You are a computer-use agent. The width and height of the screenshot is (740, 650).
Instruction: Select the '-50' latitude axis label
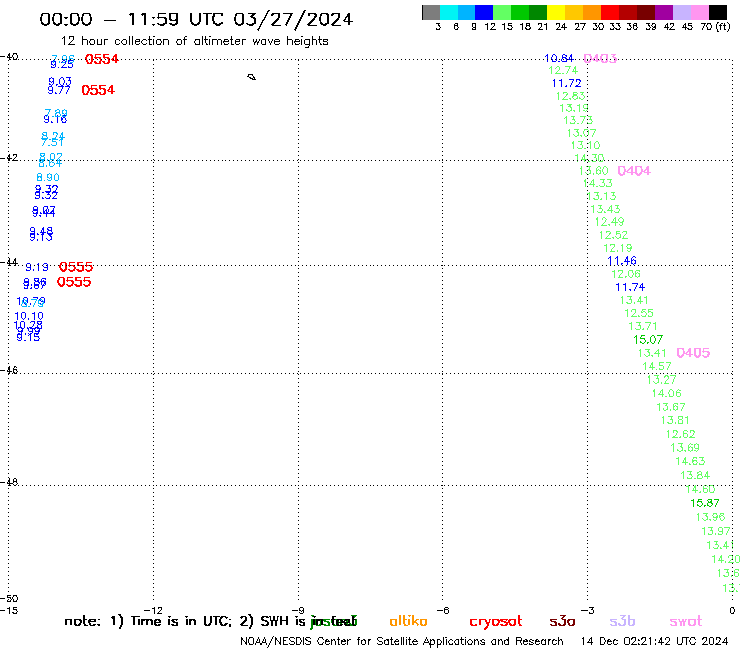point(9,599)
